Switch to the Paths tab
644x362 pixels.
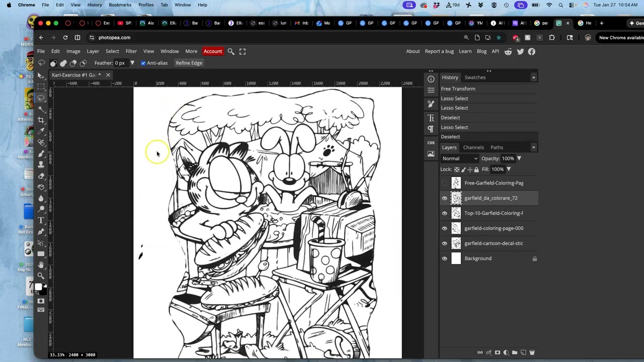[x=497, y=147]
